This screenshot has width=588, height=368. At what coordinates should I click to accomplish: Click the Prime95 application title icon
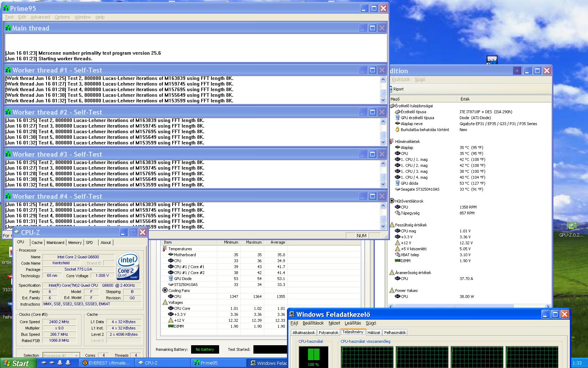pyautogui.click(x=6, y=8)
